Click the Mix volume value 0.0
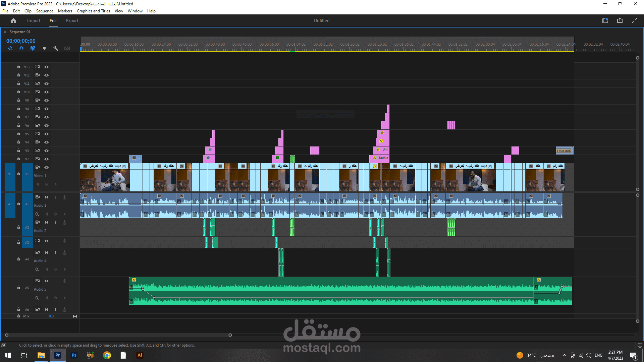 point(51,316)
